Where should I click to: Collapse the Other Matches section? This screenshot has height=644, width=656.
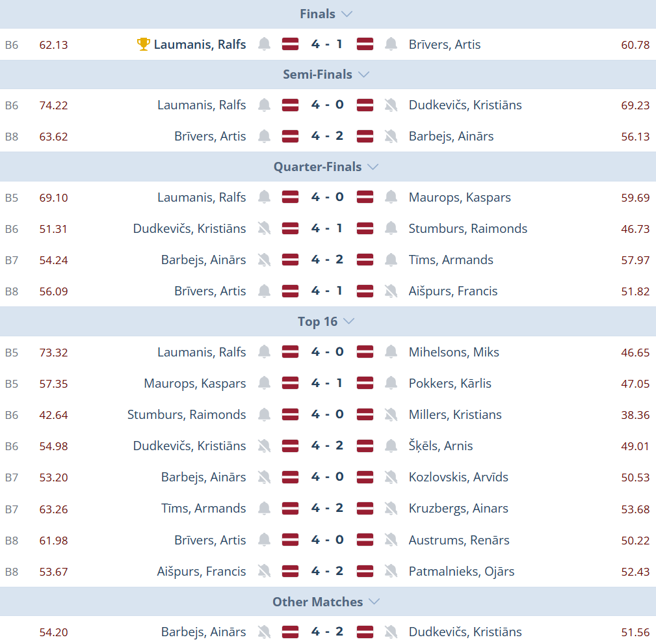(374, 602)
